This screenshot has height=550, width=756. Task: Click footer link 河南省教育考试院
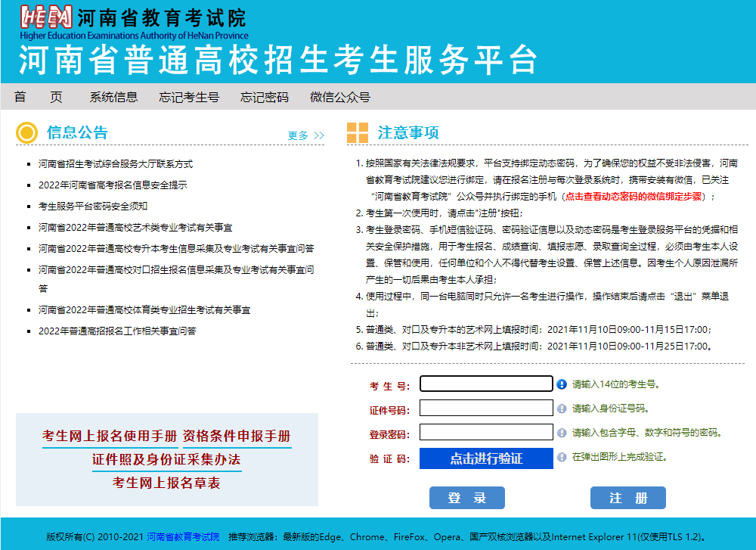[183, 537]
